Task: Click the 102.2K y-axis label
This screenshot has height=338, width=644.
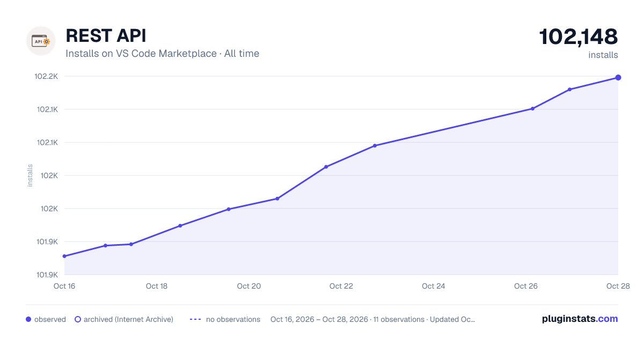Action: click(x=46, y=76)
